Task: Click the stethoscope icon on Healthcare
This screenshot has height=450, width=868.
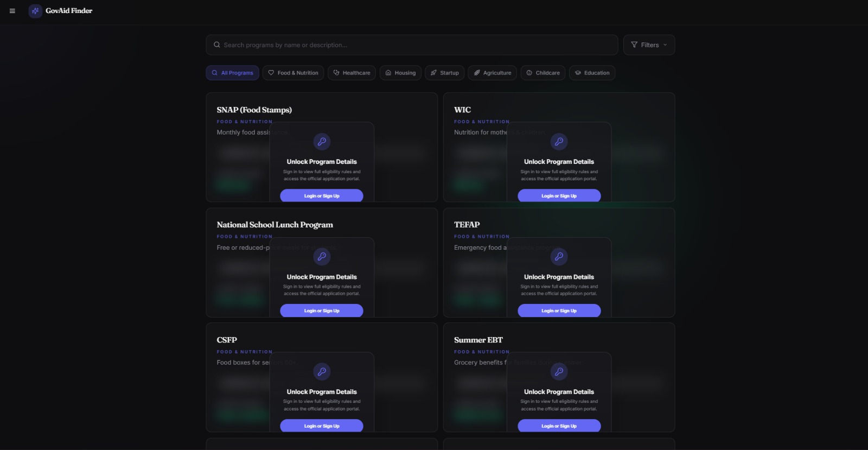Action: (336, 73)
